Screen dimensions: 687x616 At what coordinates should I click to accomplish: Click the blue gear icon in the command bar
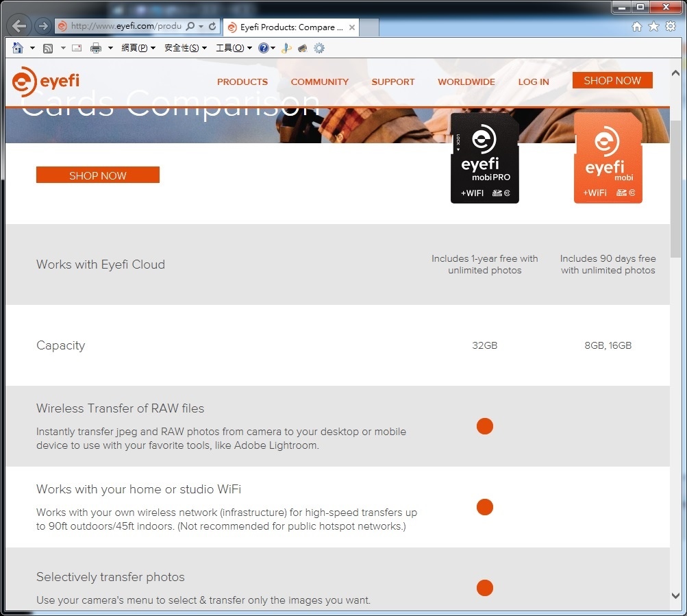coord(319,48)
